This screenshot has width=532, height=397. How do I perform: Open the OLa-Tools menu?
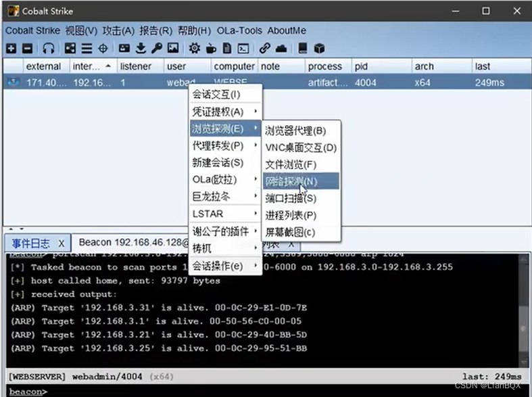tap(239, 30)
